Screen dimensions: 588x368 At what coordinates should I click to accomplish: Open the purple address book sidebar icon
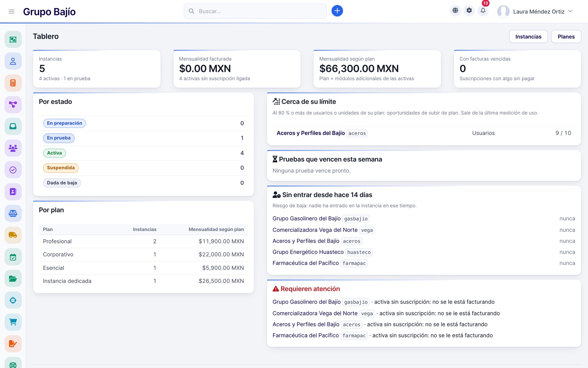(13, 191)
